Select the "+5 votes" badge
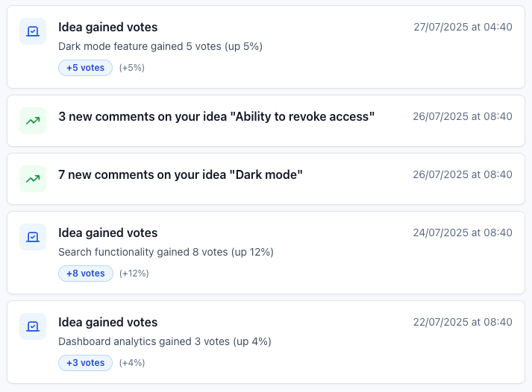Screen dimensions: 532x392 (x=85, y=68)
